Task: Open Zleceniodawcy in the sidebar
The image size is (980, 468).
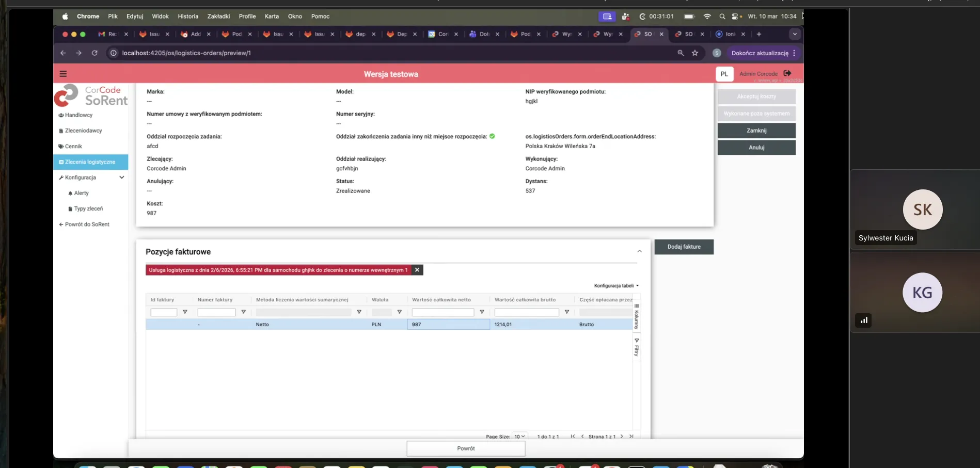Action: [x=83, y=131]
